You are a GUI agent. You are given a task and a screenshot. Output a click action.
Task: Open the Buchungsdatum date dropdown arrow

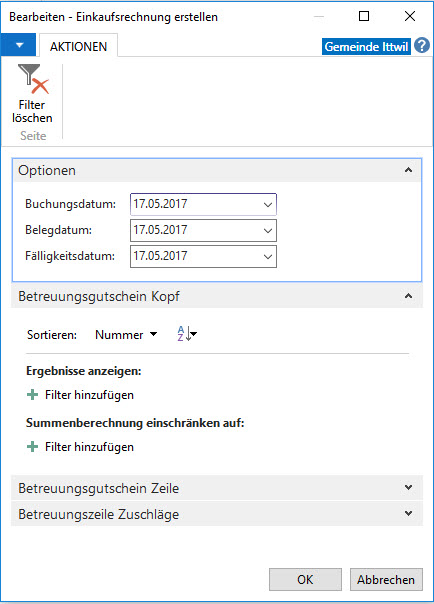pos(268,205)
